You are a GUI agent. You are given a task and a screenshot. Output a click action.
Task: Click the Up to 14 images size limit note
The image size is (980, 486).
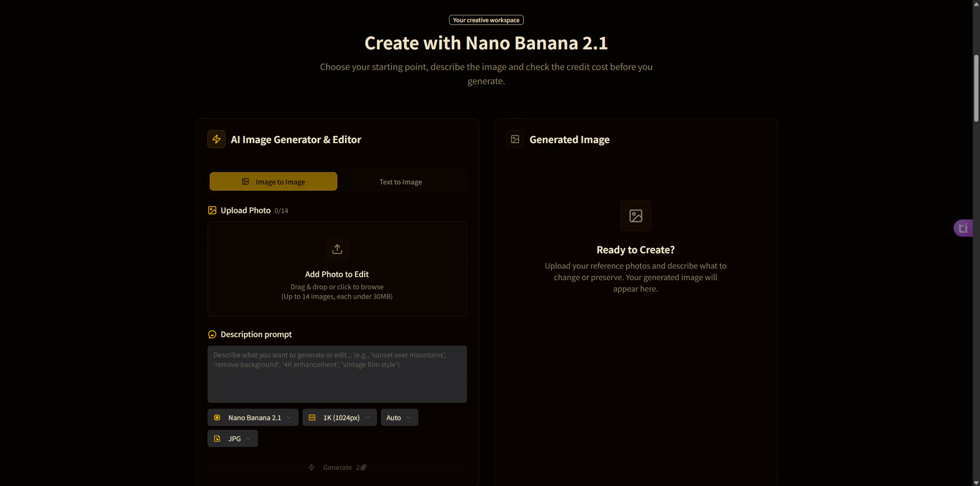tap(337, 297)
